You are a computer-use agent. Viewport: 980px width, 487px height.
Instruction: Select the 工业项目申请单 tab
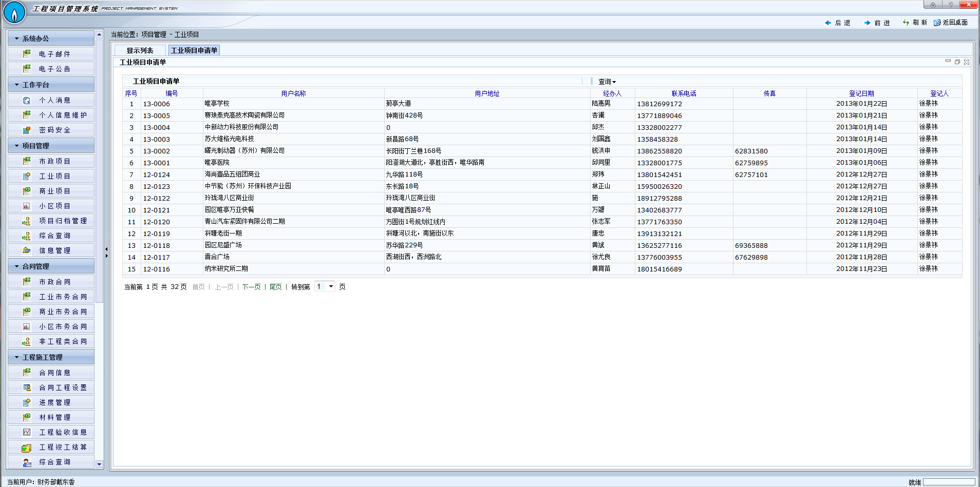click(194, 50)
